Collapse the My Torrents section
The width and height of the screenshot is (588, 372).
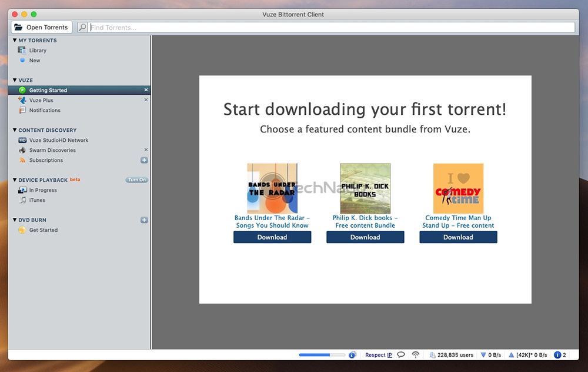pyautogui.click(x=15, y=40)
